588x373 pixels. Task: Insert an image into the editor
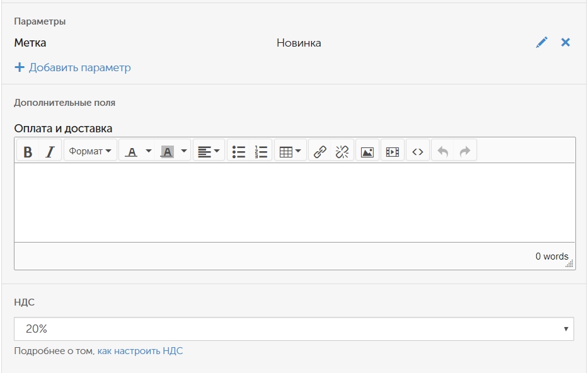coord(367,152)
